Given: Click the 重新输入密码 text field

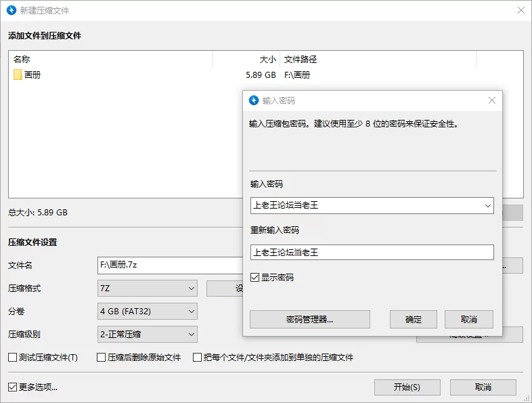Looking at the screenshot, I should point(372,253).
